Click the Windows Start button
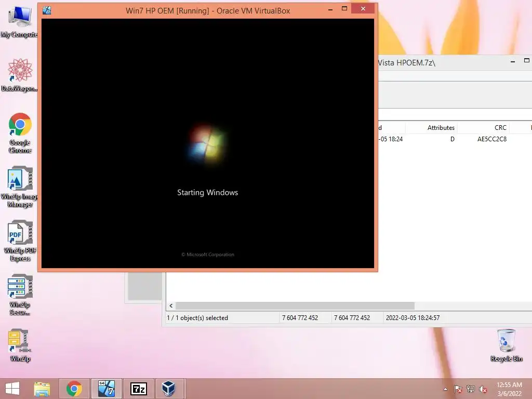The image size is (532, 399). click(12, 389)
